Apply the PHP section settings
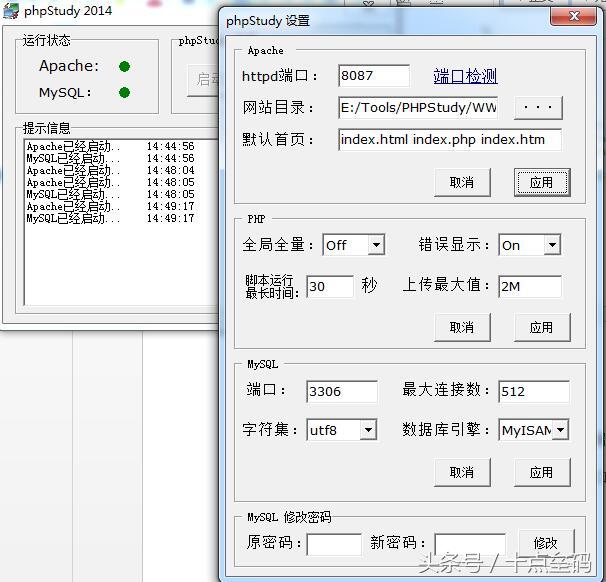 point(542,327)
